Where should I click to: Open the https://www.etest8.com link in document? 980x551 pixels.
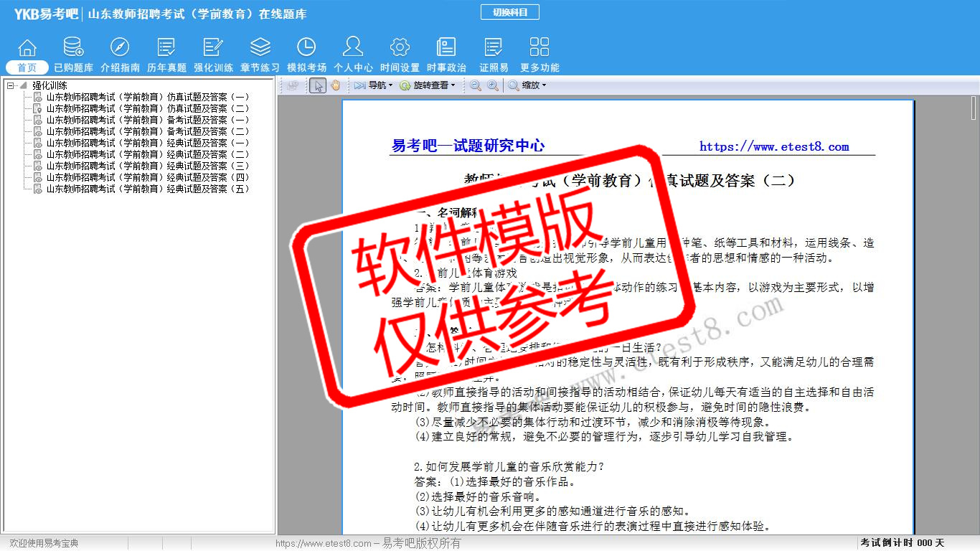point(774,147)
